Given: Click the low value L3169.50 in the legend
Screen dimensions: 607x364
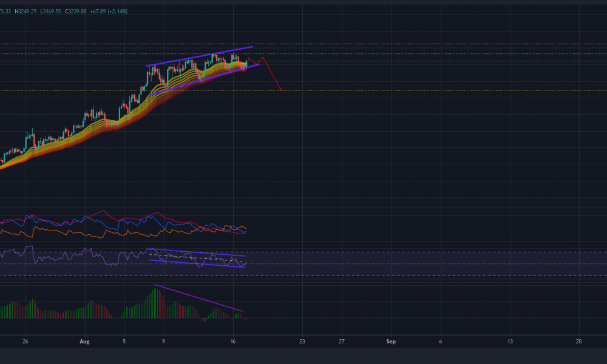Looking at the screenshot, I should (51, 11).
